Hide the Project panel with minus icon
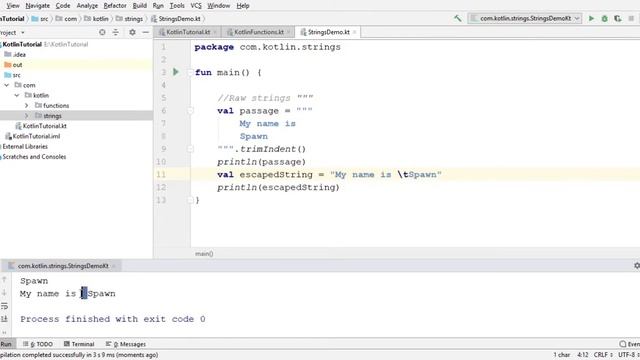The image size is (640, 360). (x=146, y=32)
